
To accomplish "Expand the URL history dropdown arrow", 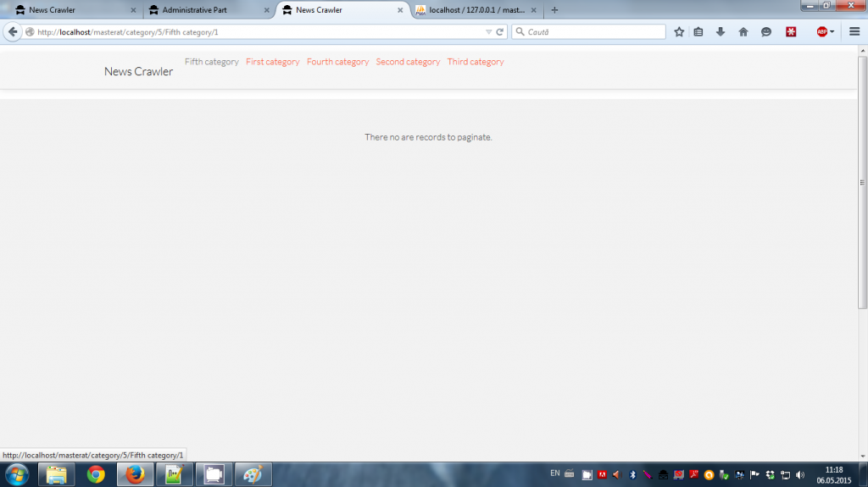I will coord(488,32).
